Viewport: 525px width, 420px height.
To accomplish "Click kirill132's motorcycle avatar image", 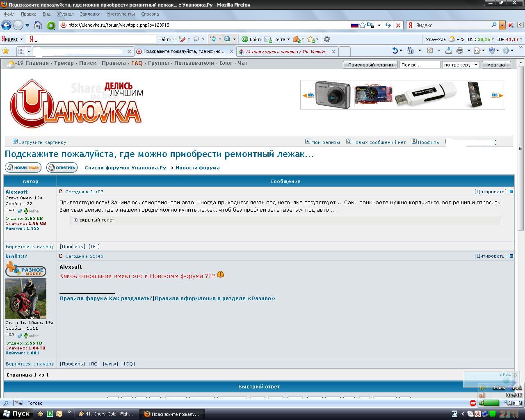I will [x=26, y=298].
